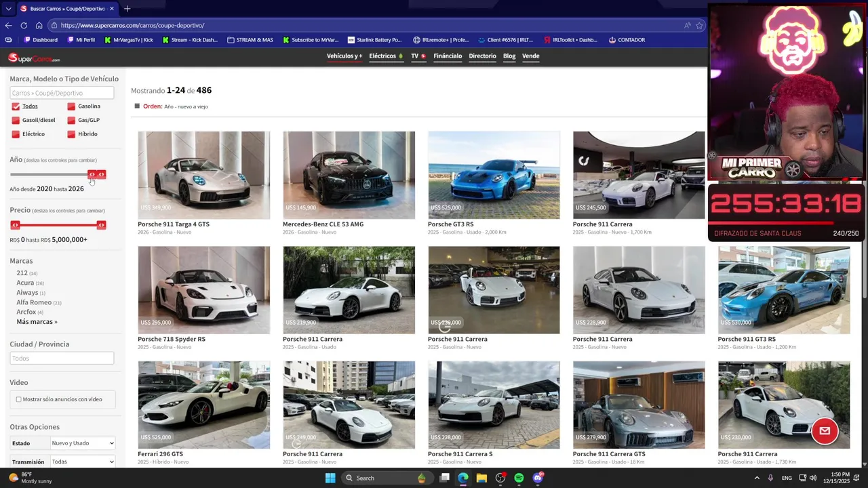
Task: Reload the page with refresh icon
Action: (x=24, y=26)
